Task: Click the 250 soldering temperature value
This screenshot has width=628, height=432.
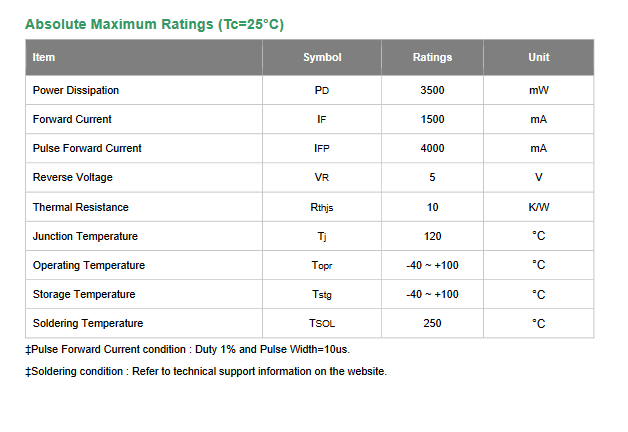Action: tap(432, 323)
